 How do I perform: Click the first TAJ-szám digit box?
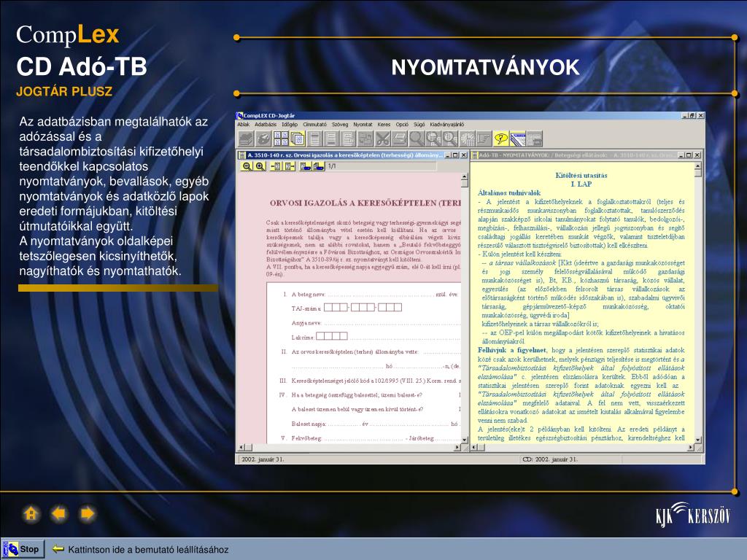(328, 308)
